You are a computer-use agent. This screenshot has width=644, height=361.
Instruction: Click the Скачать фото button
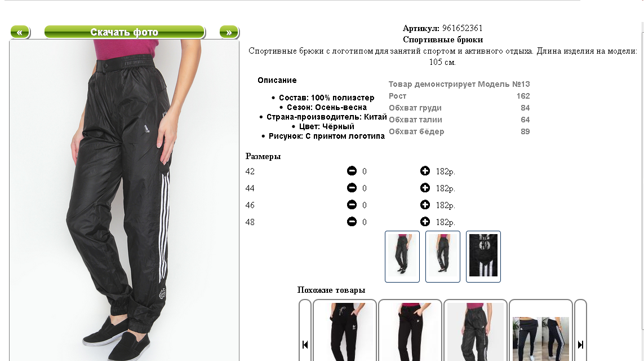point(124,32)
